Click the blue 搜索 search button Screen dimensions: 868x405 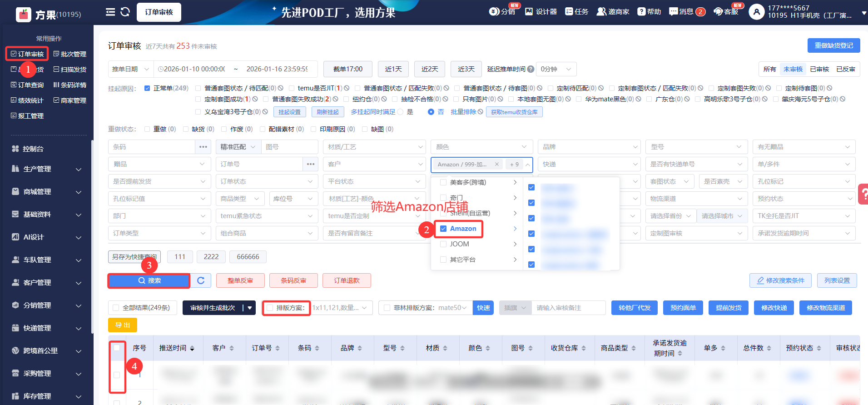[x=149, y=280]
